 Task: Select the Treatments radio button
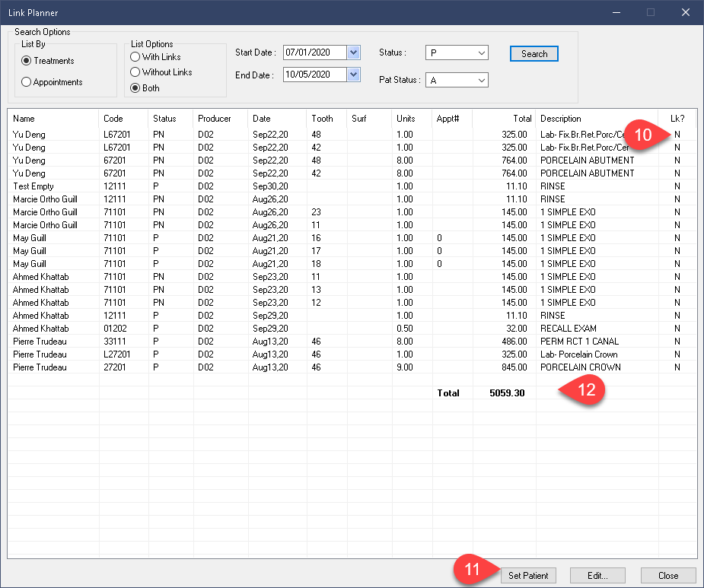pos(27,61)
